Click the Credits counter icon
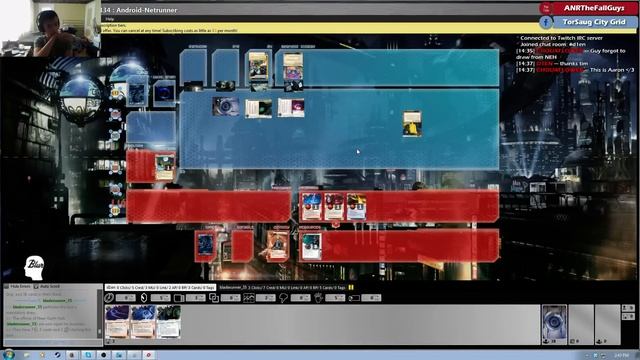 [144, 298]
